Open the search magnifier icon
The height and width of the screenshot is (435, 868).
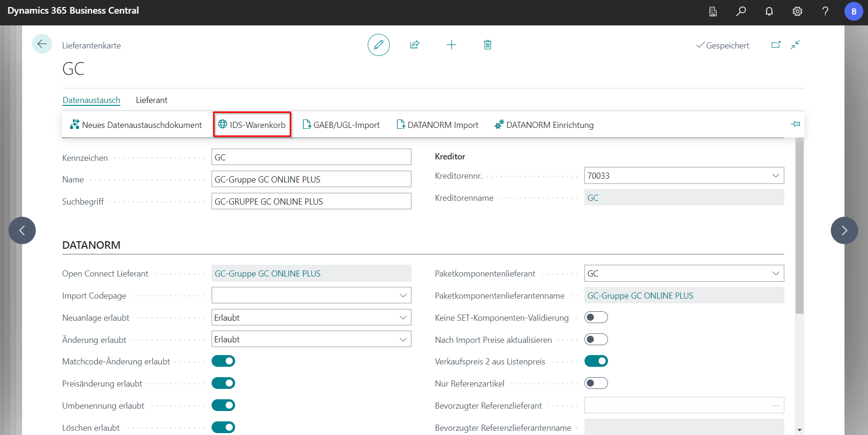[741, 11]
